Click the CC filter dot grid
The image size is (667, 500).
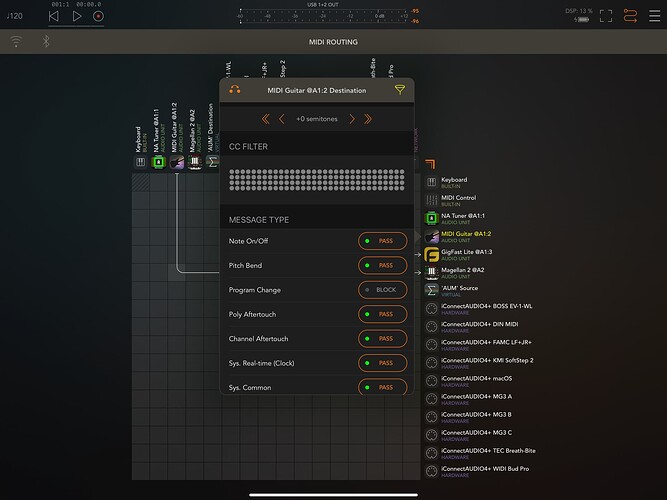click(x=317, y=180)
